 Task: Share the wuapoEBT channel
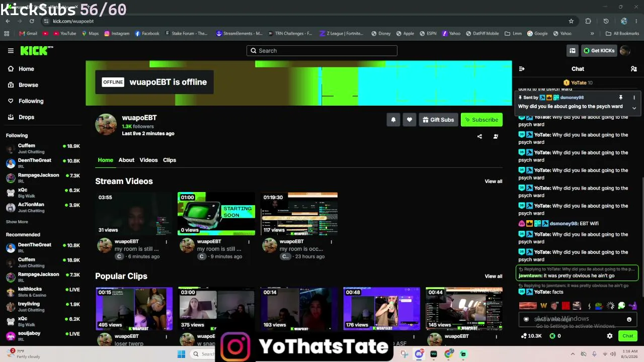pyautogui.click(x=479, y=136)
